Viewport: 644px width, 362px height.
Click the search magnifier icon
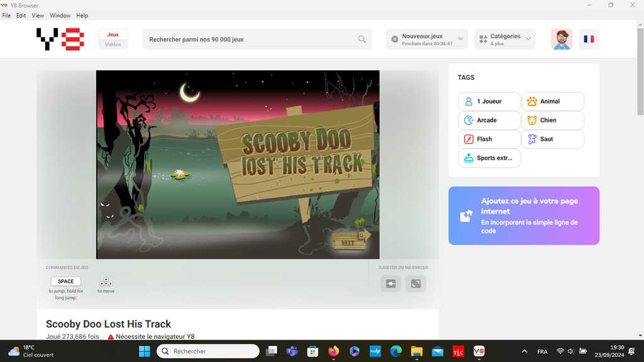tap(362, 39)
